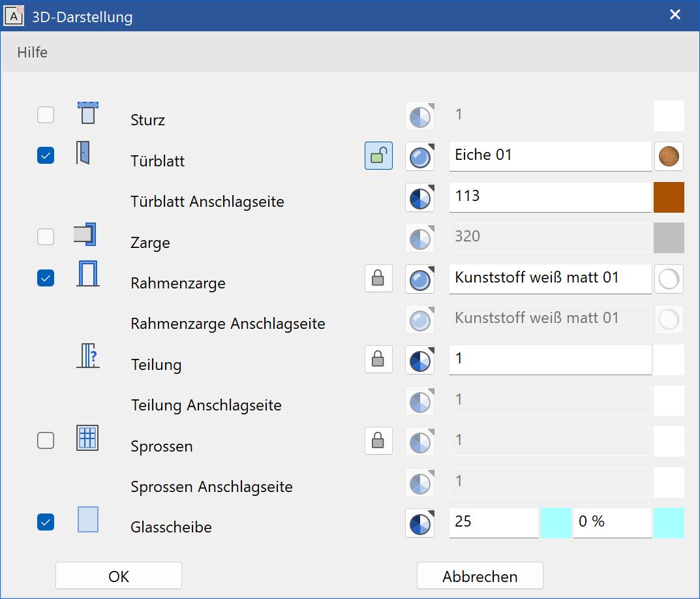Click the 113 color number field

550,197
